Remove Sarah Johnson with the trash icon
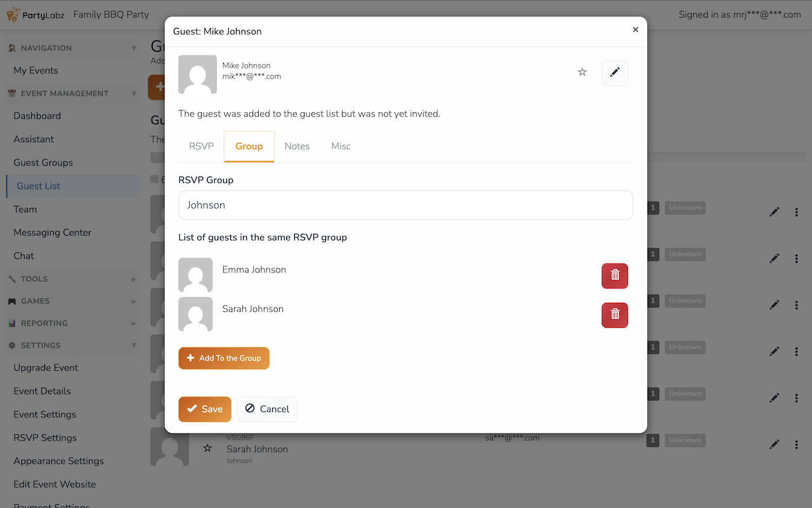This screenshot has height=508, width=812. click(x=615, y=315)
